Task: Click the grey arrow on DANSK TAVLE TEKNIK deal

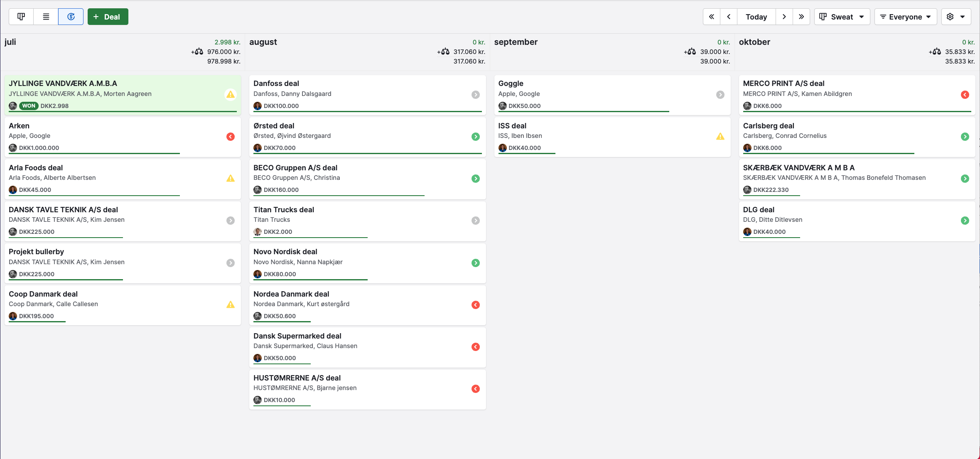Action: [231, 221]
